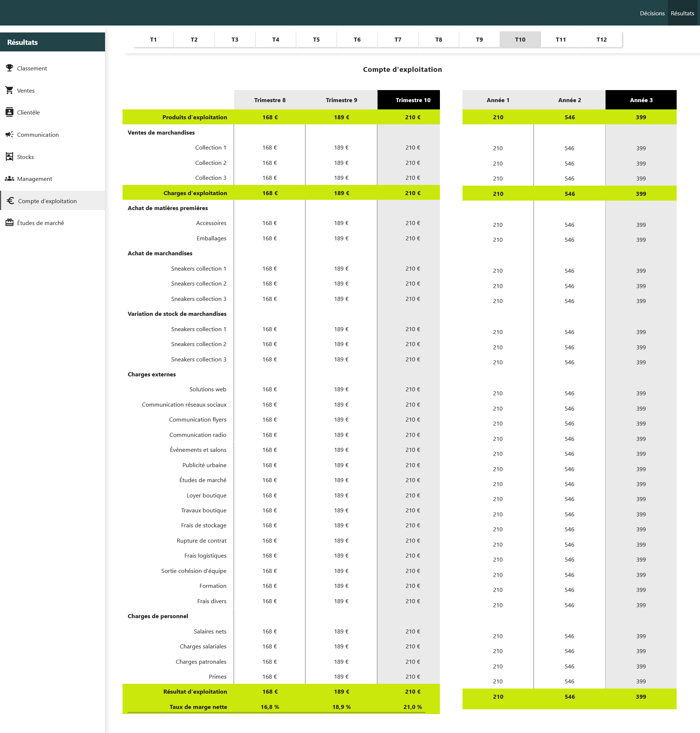Click the Taux de marge nette label
Screen dimensions: 700x733
click(x=198, y=707)
